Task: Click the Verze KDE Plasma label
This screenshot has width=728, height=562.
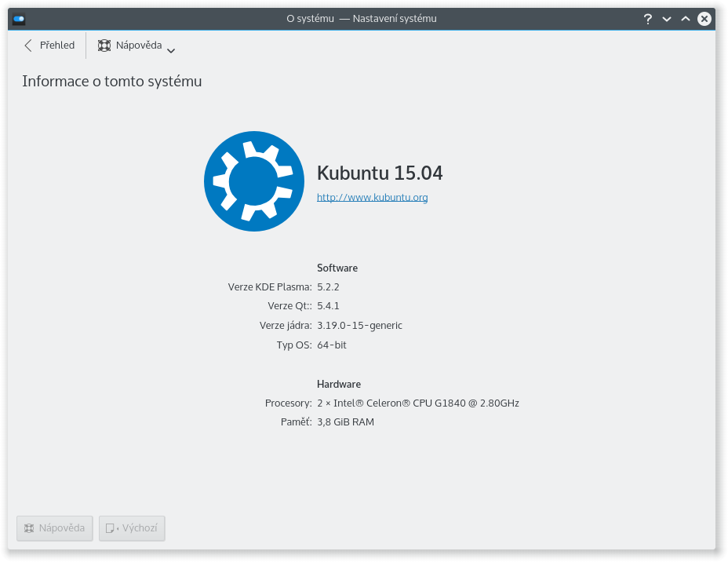Action: point(270,287)
